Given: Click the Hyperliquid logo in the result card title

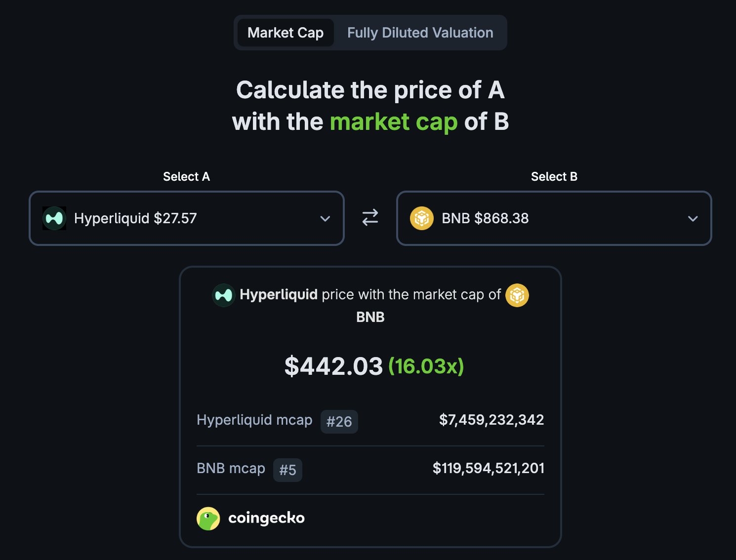Looking at the screenshot, I should pyautogui.click(x=223, y=295).
